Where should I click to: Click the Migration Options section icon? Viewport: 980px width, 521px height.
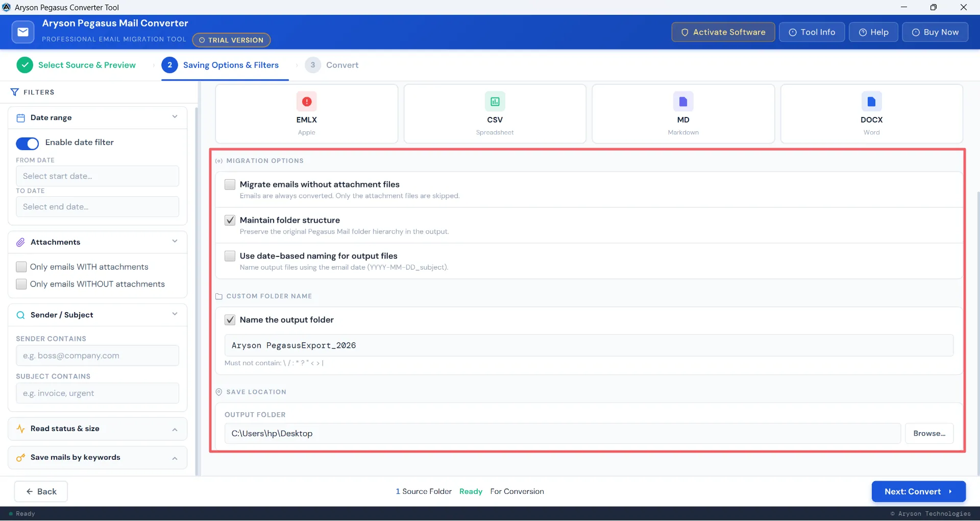(219, 161)
